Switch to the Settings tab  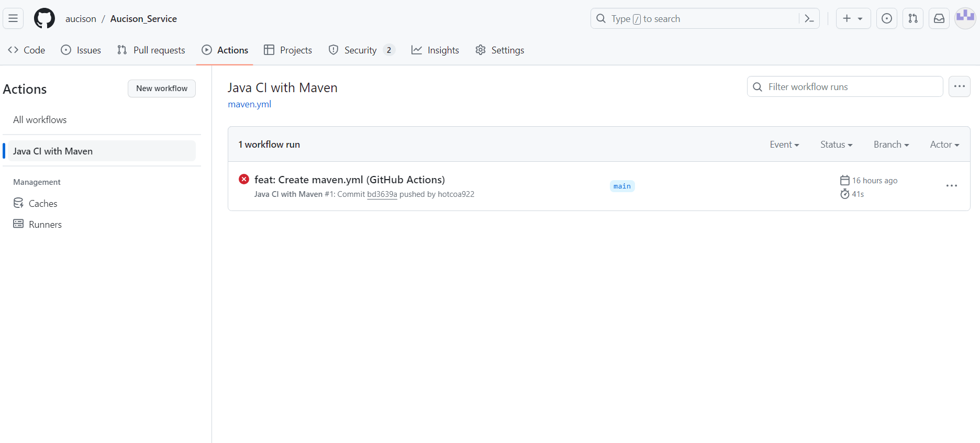pos(500,50)
